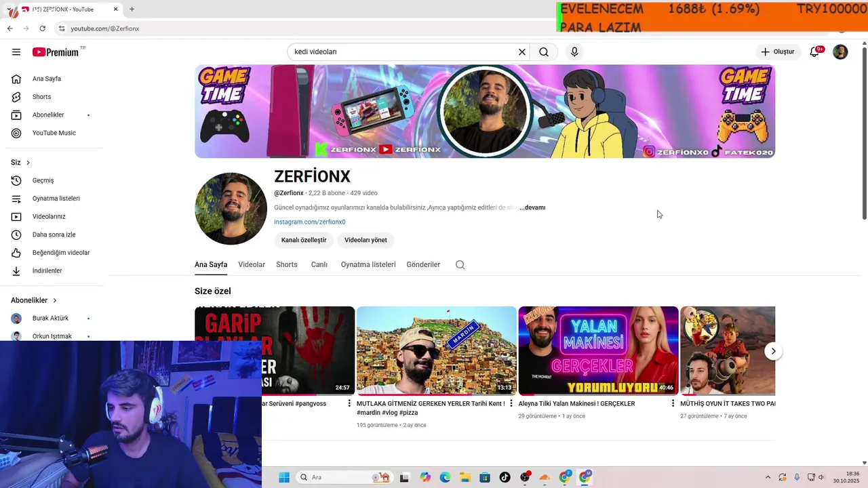Open the account avatar menu

click(840, 52)
